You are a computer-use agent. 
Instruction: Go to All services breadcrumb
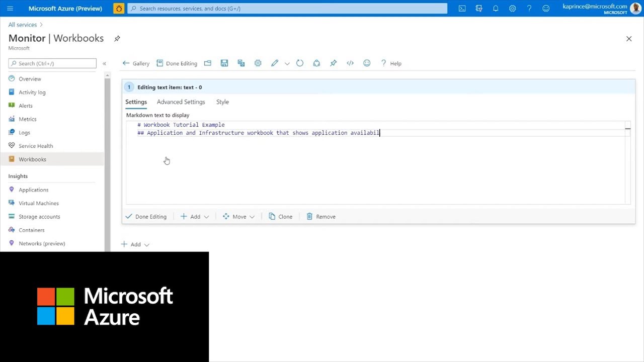tap(23, 25)
